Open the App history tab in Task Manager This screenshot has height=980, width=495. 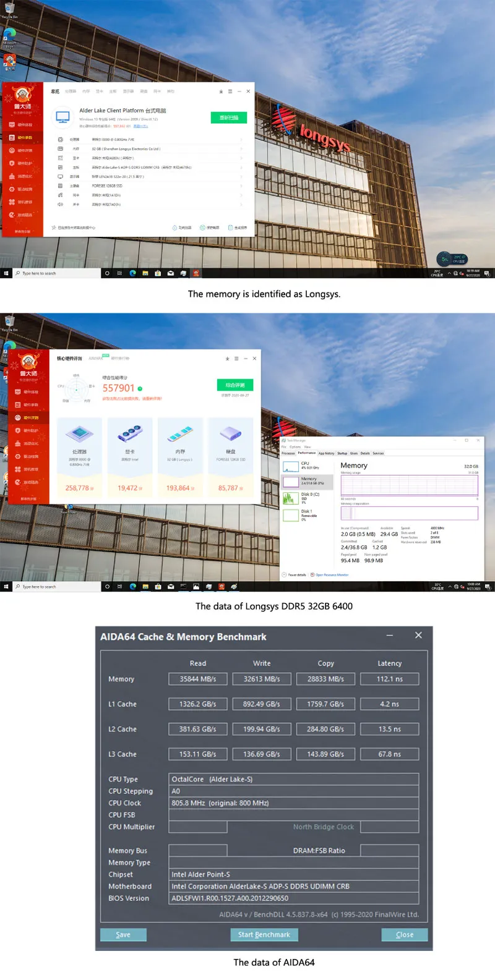pos(326,453)
